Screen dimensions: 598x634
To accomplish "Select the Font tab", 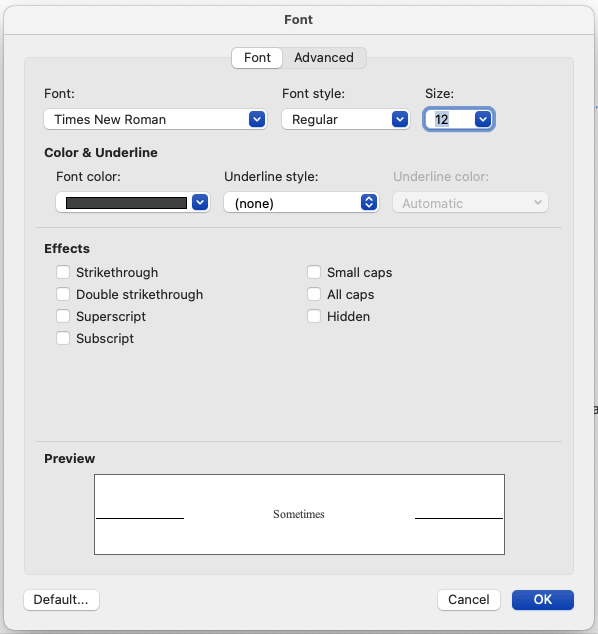I will coord(257,58).
